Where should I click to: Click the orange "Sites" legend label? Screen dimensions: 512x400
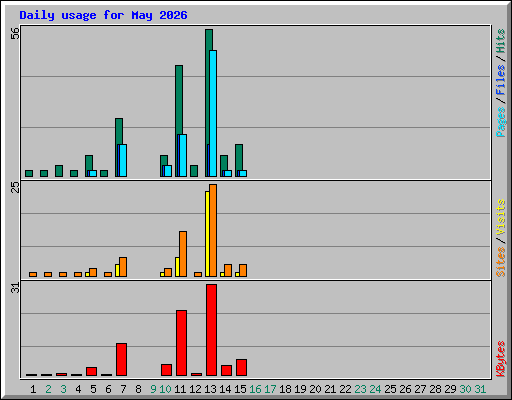[500, 262]
